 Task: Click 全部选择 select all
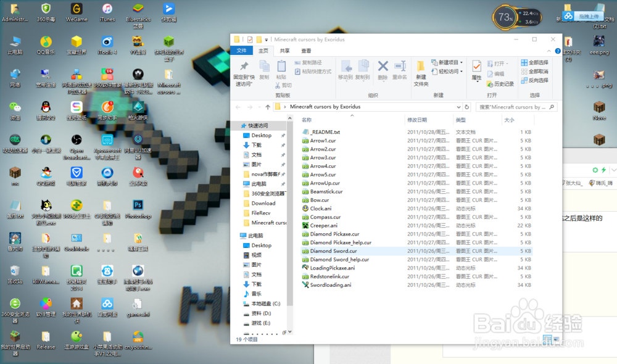click(x=535, y=62)
